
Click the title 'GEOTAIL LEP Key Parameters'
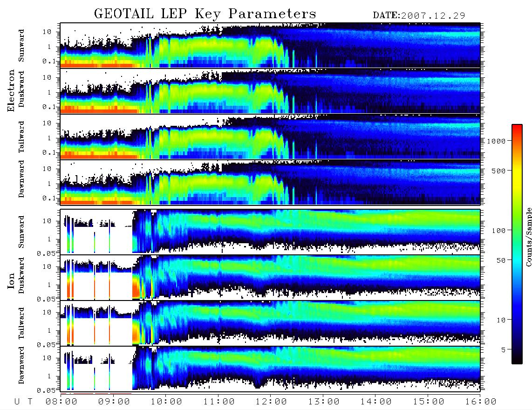coord(205,14)
